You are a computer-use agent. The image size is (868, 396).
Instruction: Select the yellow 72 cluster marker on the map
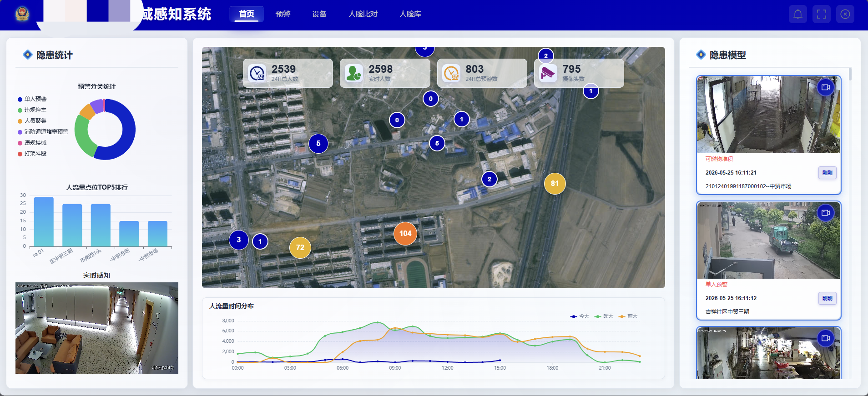tap(300, 248)
